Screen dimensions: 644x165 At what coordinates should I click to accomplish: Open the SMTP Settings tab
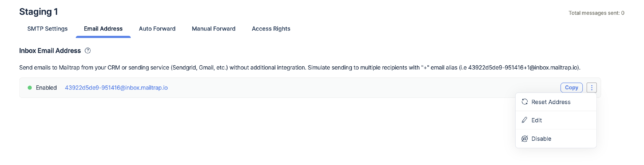click(47, 29)
